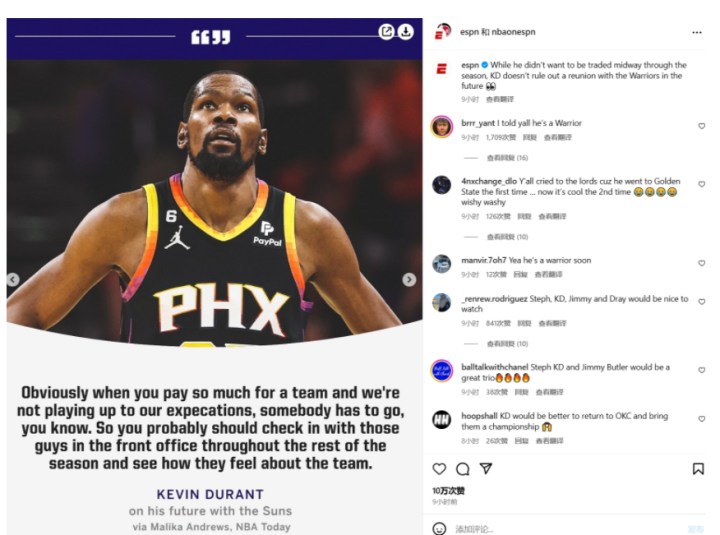
Task: Click the add comment input field
Action: point(567,529)
